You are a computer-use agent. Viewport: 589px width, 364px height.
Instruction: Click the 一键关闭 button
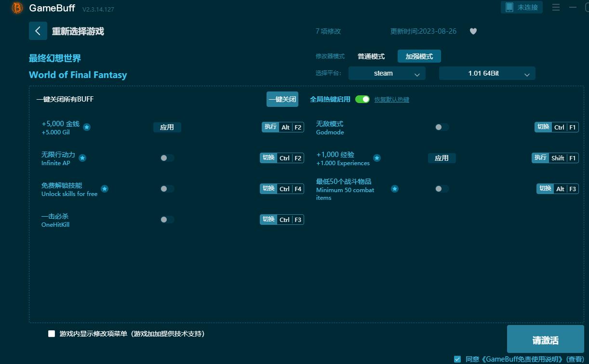click(282, 99)
